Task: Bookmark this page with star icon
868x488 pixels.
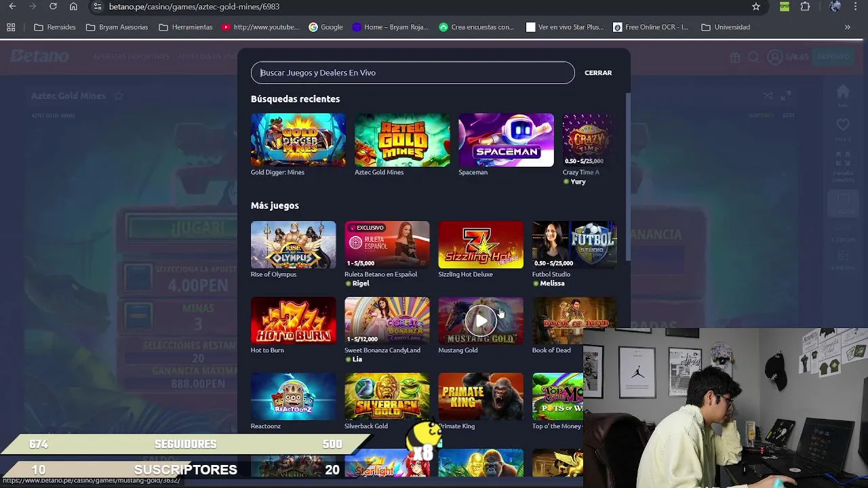Action: pos(756,7)
